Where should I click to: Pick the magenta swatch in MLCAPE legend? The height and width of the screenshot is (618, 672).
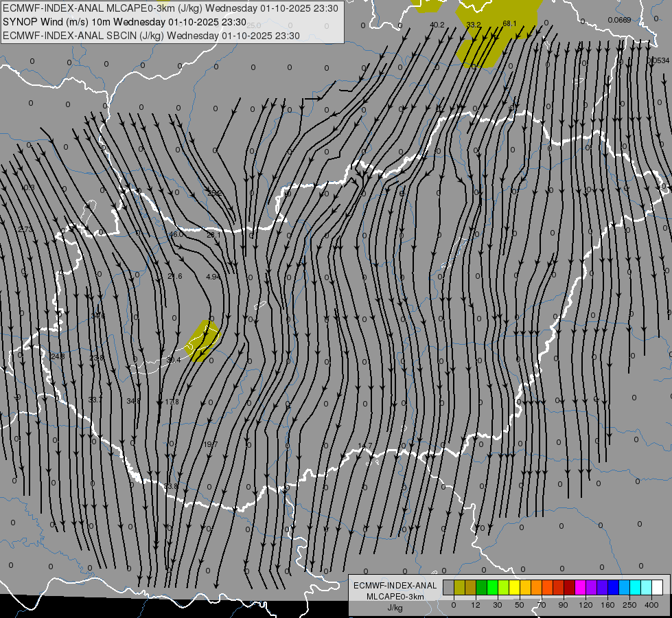click(580, 587)
